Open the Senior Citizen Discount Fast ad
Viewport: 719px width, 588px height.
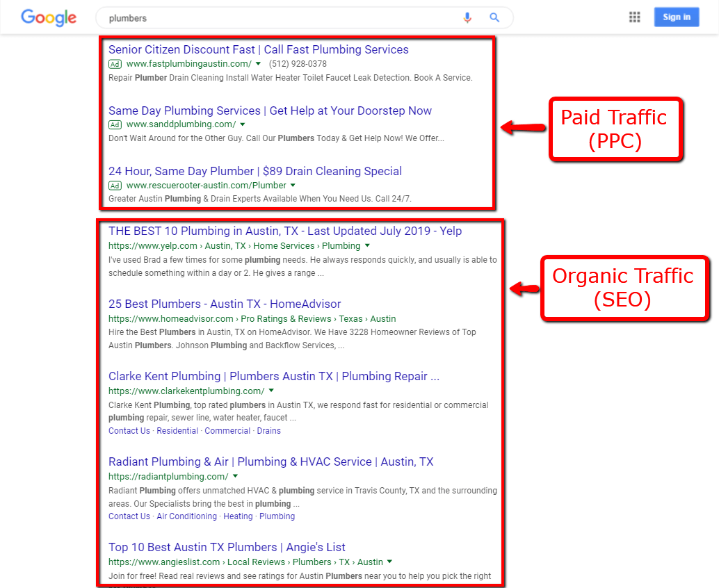(x=259, y=49)
